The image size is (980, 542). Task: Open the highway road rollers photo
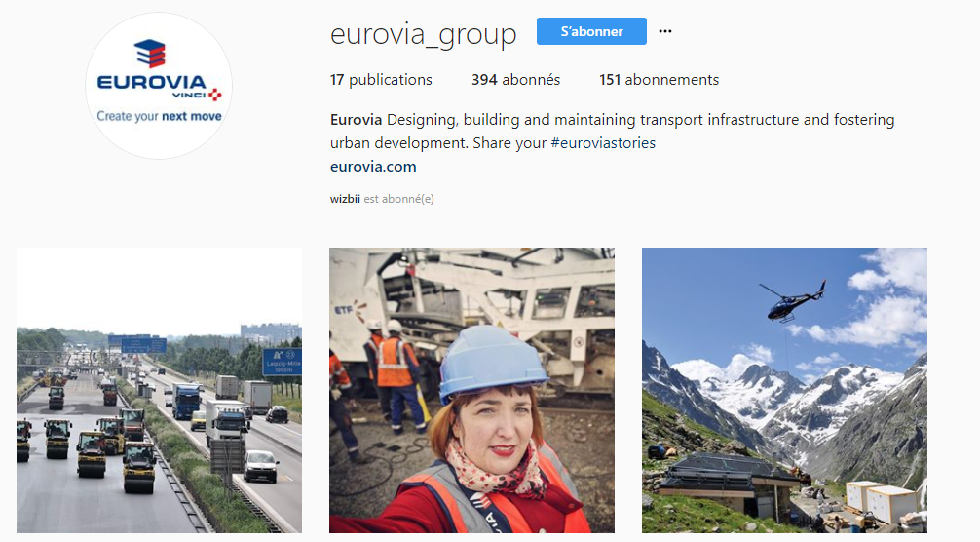point(160,390)
